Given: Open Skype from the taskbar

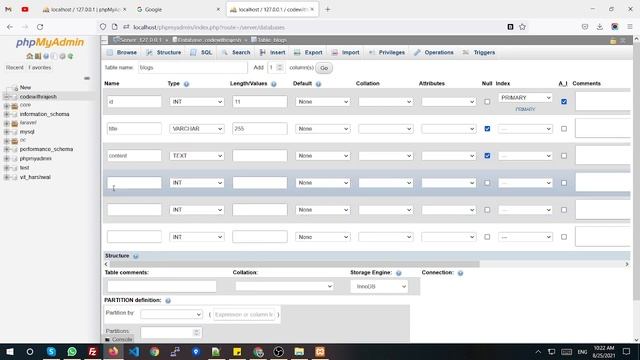Looking at the screenshot, I should [x=51, y=351].
